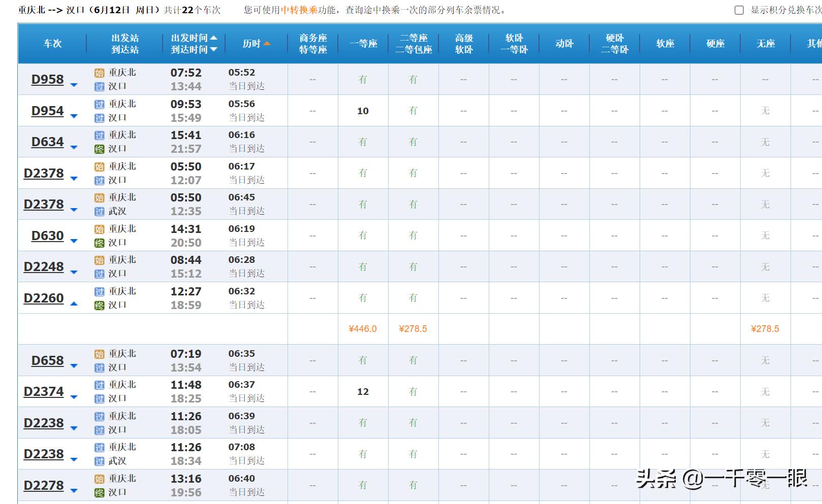Click the 终 terminal icon for train D2260
This screenshot has height=504, width=822.
(x=99, y=306)
